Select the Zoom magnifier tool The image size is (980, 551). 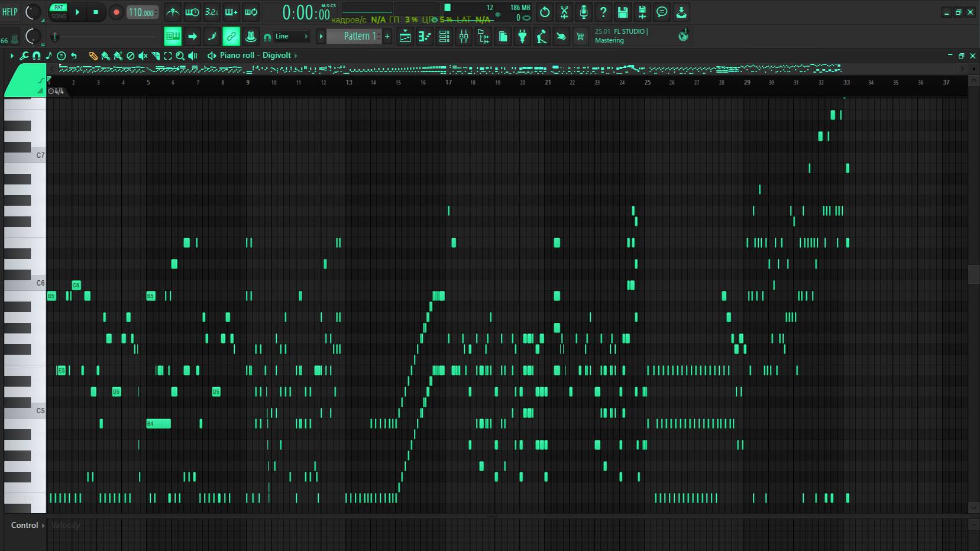point(180,56)
